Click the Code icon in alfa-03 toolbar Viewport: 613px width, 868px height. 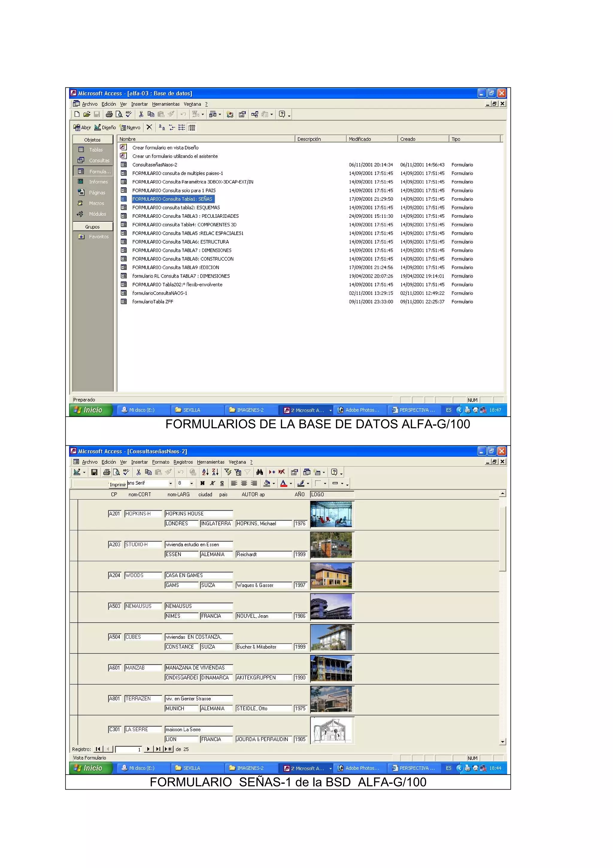(230, 114)
